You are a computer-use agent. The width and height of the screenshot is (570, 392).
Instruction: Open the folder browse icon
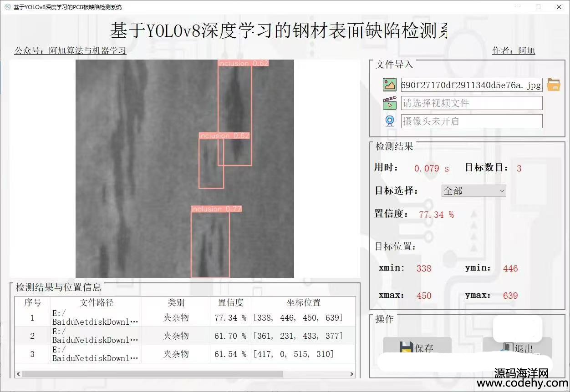(x=554, y=85)
